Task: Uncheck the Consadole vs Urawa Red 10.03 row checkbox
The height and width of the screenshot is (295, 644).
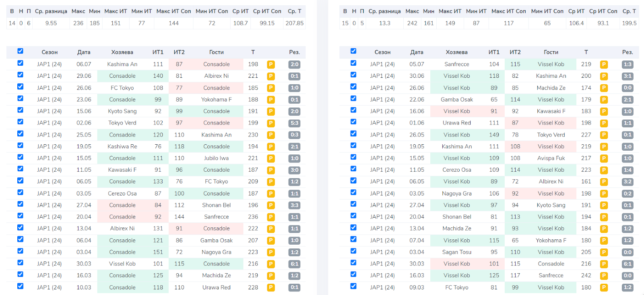Action: coord(21,286)
